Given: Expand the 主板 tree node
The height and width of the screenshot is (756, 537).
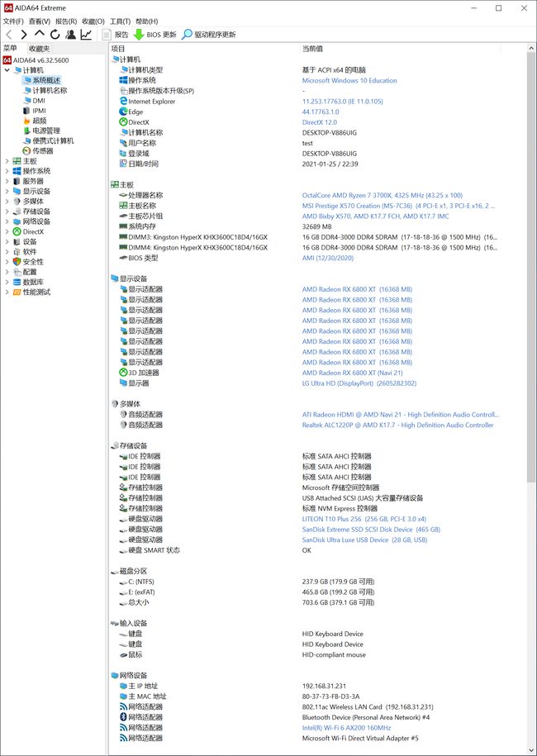Looking at the screenshot, I should pyautogui.click(x=7, y=161).
